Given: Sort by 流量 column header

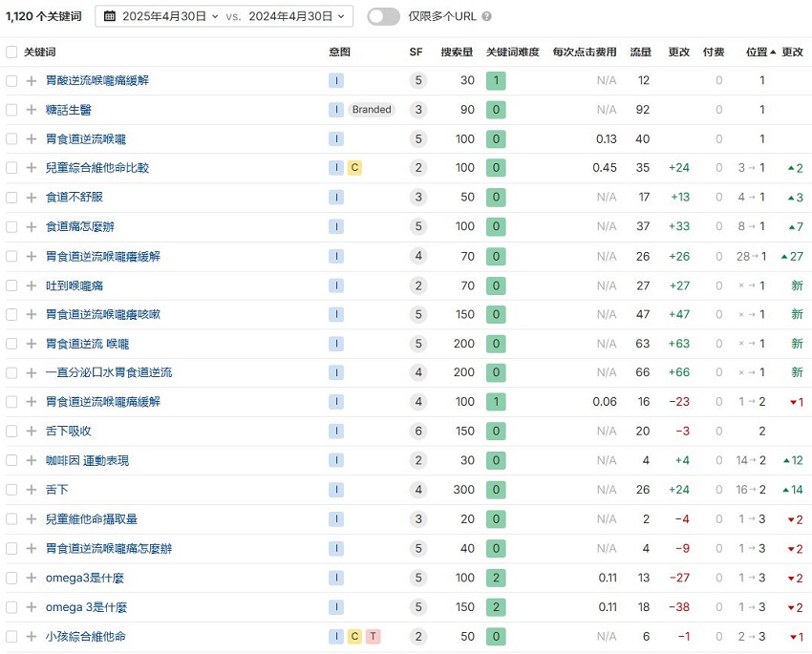Looking at the screenshot, I should click(641, 52).
